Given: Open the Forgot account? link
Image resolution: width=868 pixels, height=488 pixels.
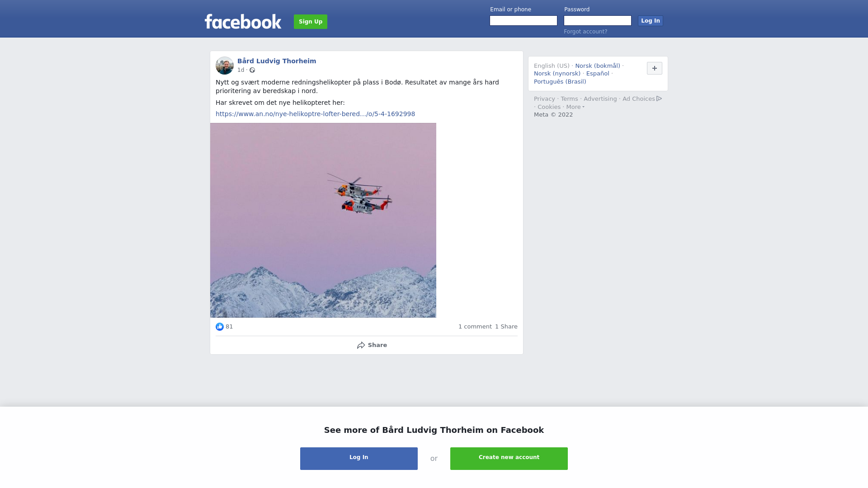Looking at the screenshot, I should coord(585,32).
